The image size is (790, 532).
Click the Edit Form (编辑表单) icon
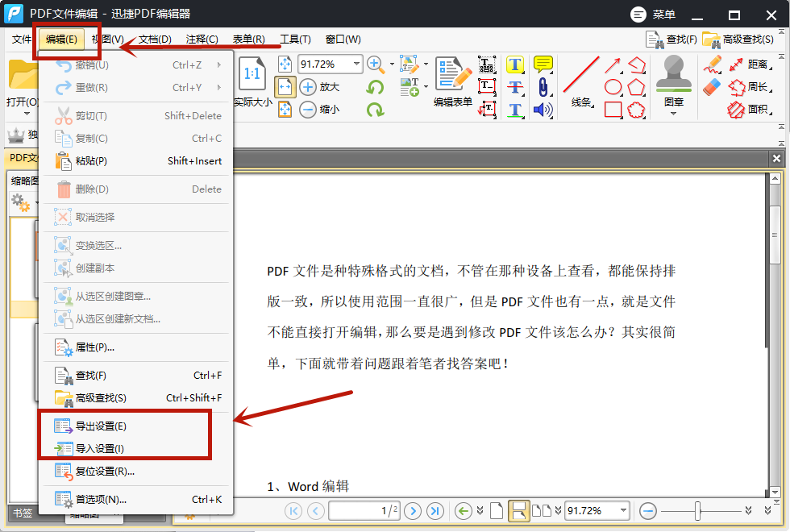coord(452,81)
